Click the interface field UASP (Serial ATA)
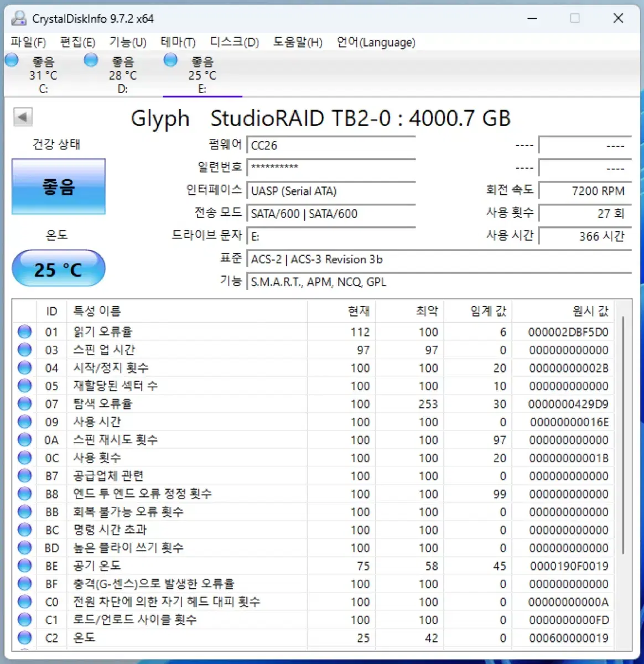644x664 pixels. pyautogui.click(x=331, y=191)
